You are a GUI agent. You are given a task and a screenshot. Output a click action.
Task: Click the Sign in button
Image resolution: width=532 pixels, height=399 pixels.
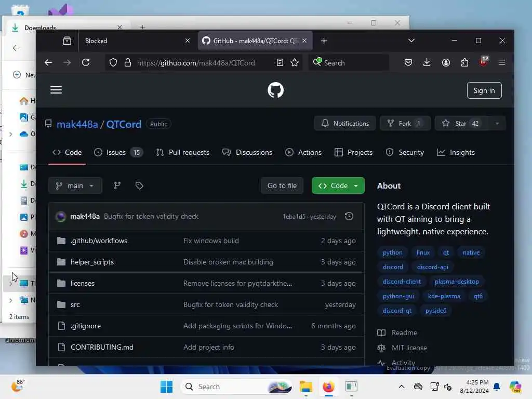click(484, 90)
